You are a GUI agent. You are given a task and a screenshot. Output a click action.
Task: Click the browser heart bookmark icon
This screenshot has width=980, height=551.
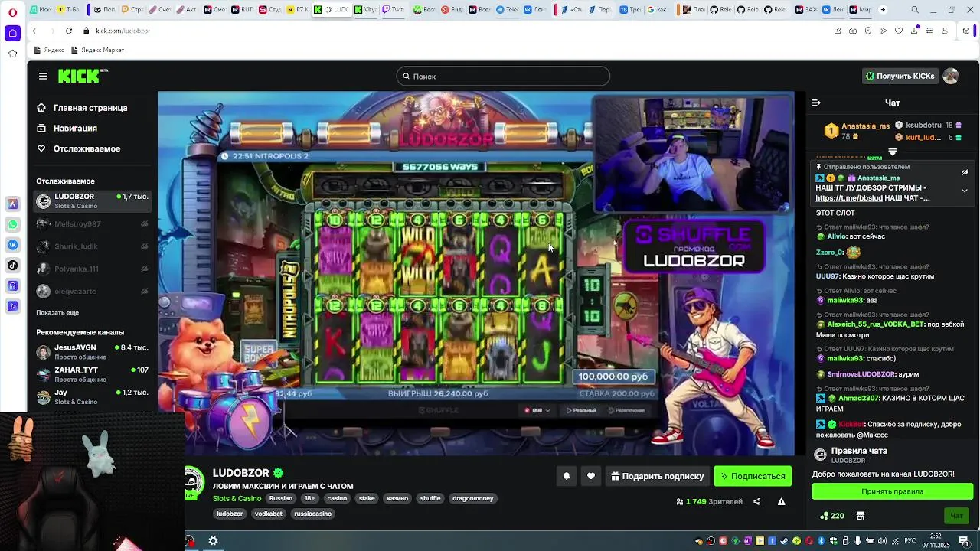(899, 31)
